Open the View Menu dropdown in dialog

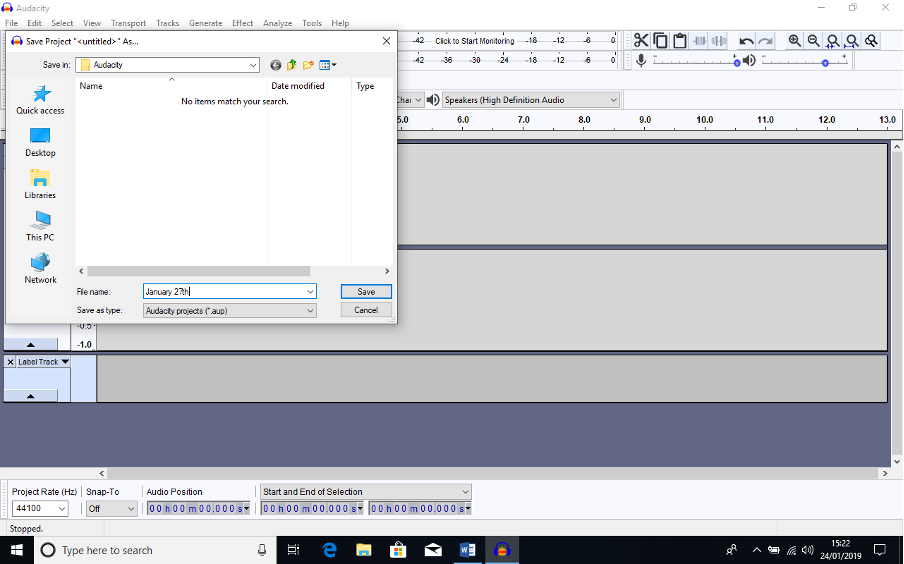(x=328, y=65)
